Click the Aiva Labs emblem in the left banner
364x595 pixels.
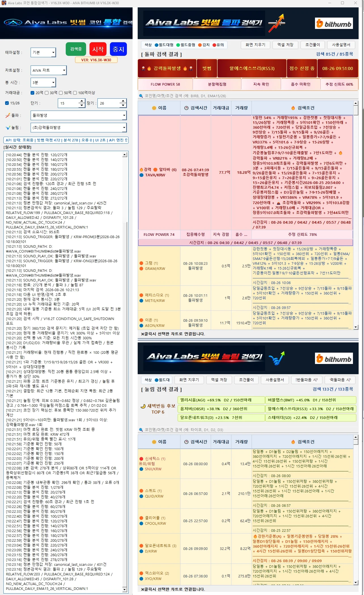tap(13, 22)
